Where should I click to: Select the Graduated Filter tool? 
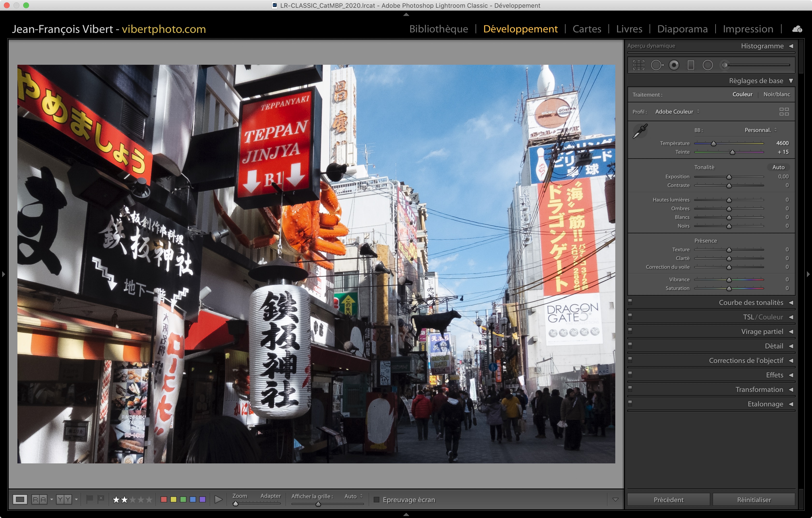point(691,65)
